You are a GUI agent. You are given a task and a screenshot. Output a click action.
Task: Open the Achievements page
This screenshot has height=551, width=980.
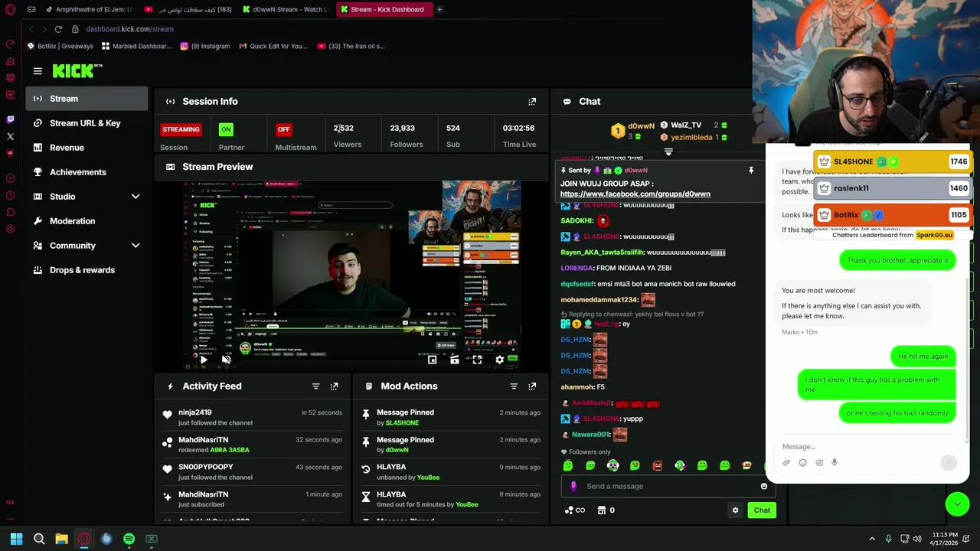pyautogui.click(x=87, y=172)
